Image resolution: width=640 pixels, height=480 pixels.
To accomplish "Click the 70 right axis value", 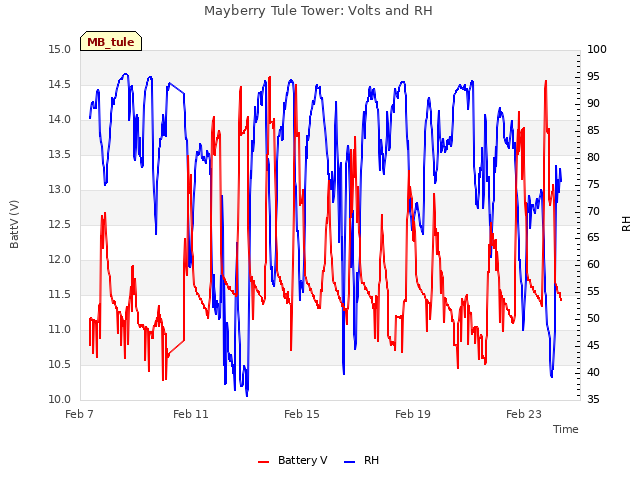I will (593, 211).
